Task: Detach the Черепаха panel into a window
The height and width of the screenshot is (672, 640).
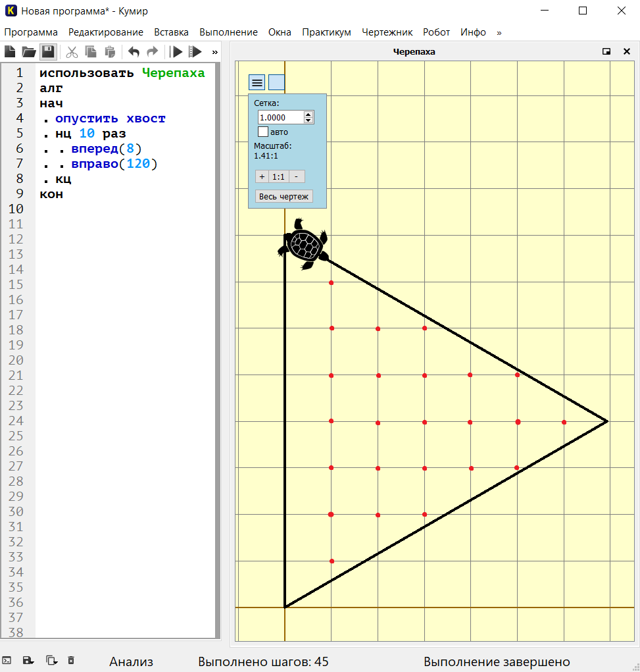Action: pyautogui.click(x=606, y=51)
